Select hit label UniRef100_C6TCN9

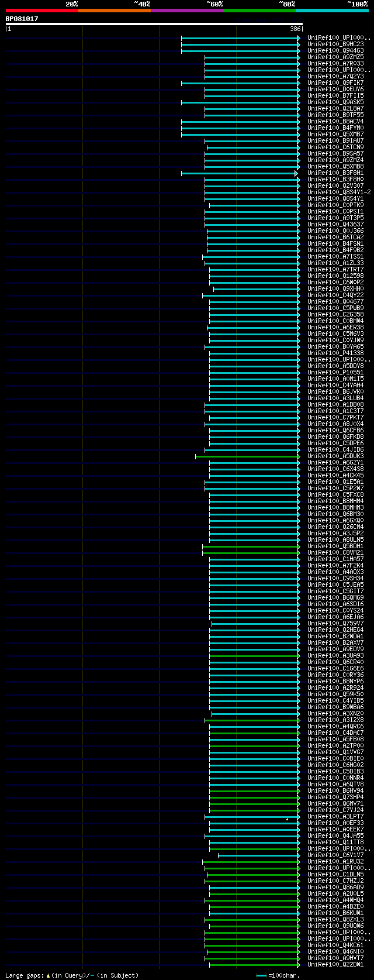335,147
